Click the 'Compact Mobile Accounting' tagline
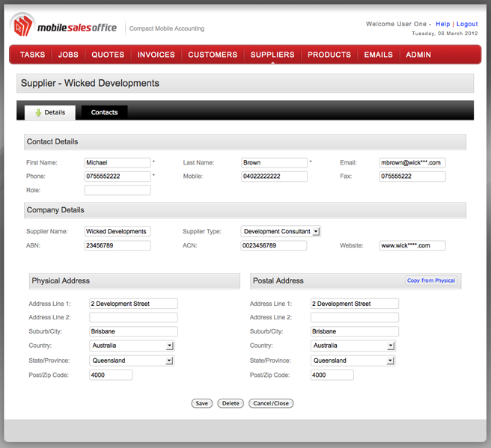The width and height of the screenshot is (491, 448). tap(167, 28)
